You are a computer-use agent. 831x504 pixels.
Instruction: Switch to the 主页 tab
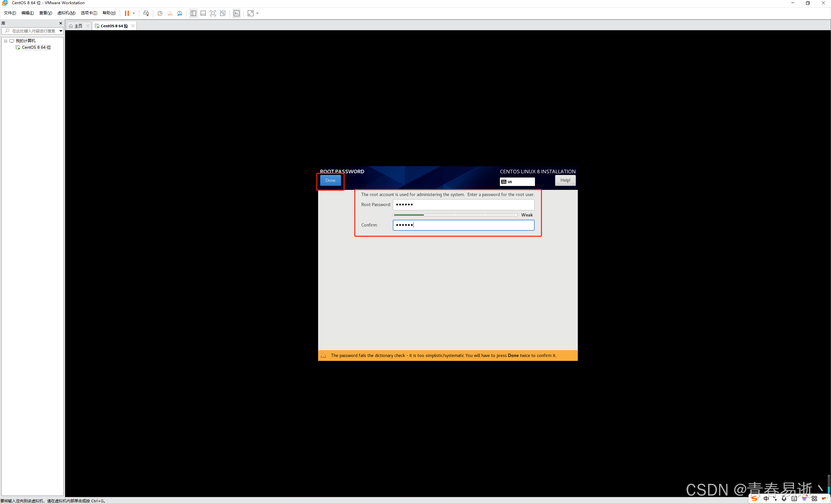(78, 26)
